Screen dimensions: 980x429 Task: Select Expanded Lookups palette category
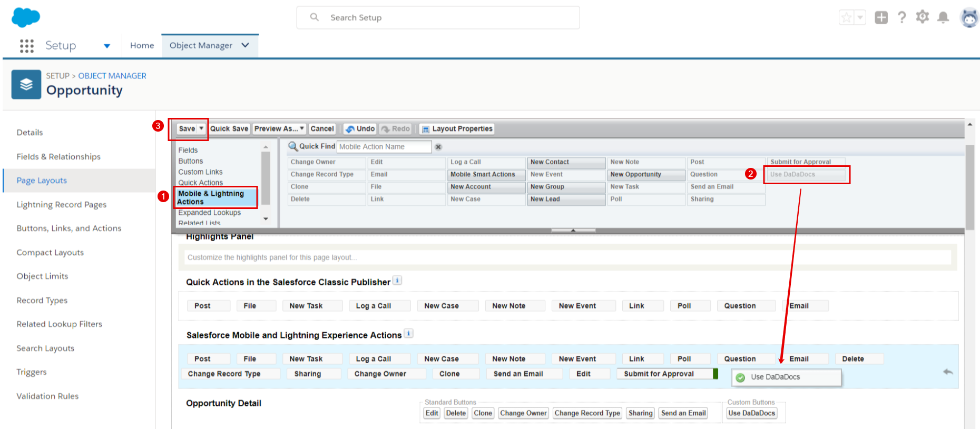(x=209, y=213)
